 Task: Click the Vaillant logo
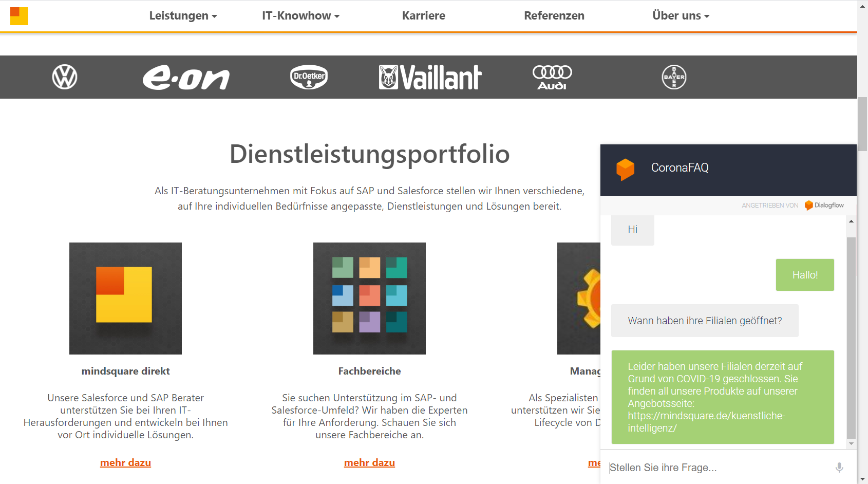click(430, 77)
